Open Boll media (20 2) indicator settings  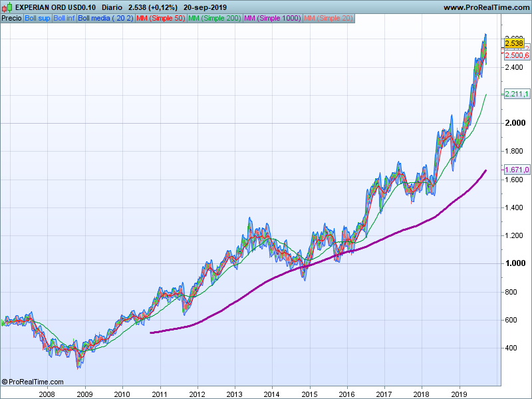pyautogui.click(x=106, y=19)
